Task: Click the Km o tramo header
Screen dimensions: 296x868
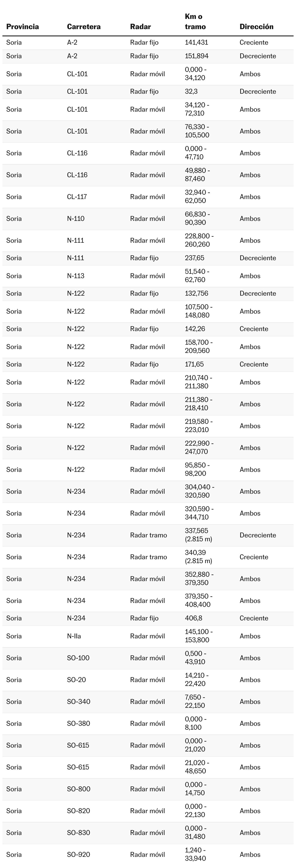Action: pyautogui.click(x=195, y=22)
